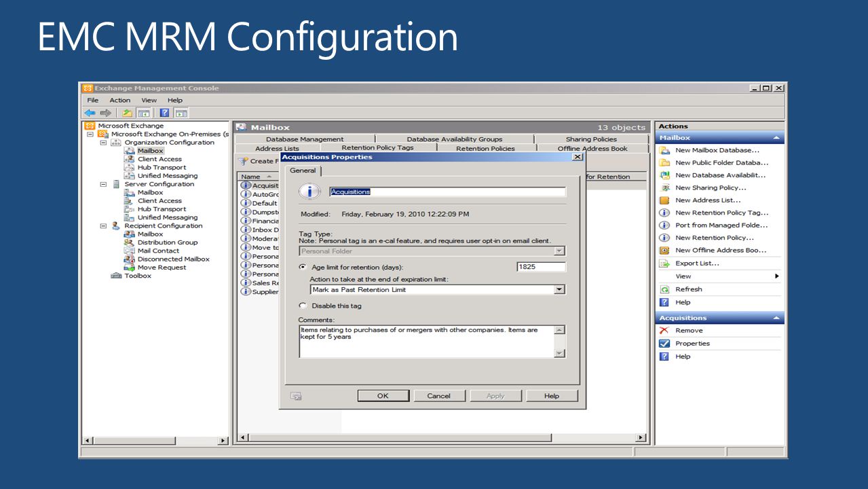Screen dimensions: 868x489
Task: Collapse the Recipient Configuration tree node
Action: (104, 226)
